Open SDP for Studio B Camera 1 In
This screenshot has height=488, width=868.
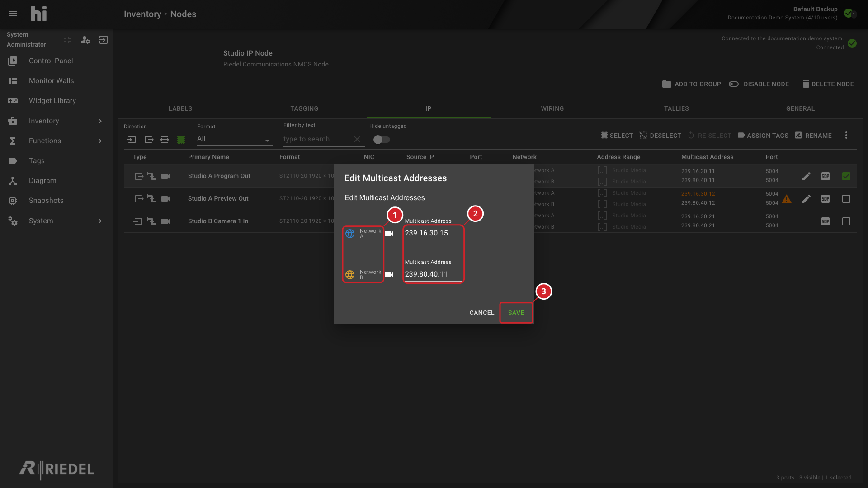click(x=826, y=221)
